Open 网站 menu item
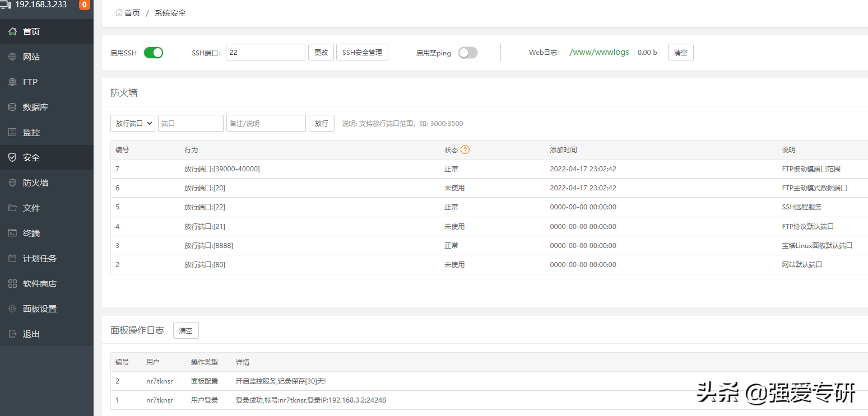This screenshot has height=416, width=868. [47, 57]
